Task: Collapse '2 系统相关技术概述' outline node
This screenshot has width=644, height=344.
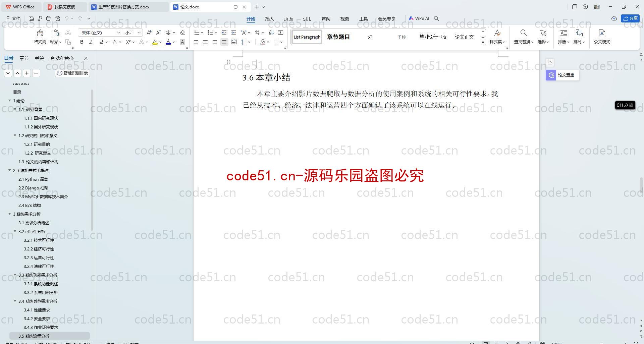Action: 10,170
